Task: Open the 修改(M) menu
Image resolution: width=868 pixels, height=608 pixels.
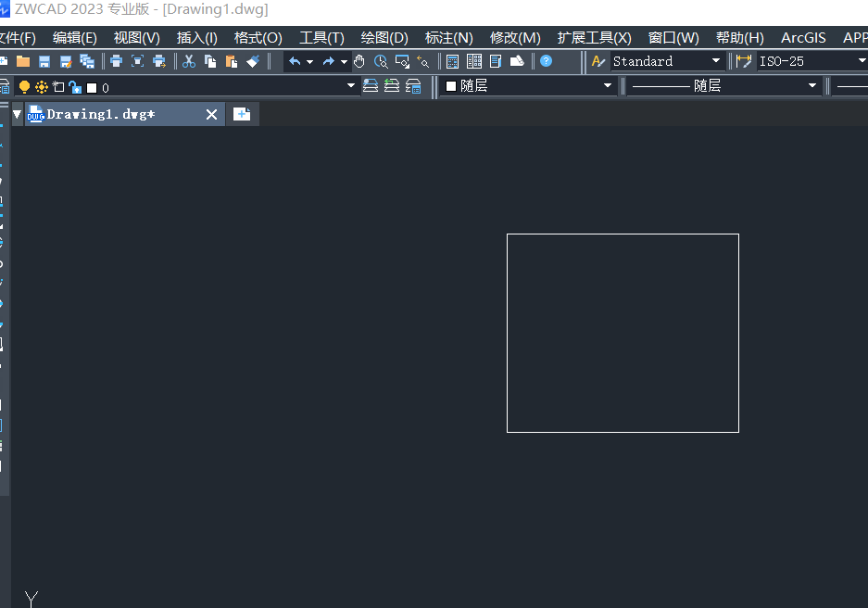Action: [x=515, y=38]
